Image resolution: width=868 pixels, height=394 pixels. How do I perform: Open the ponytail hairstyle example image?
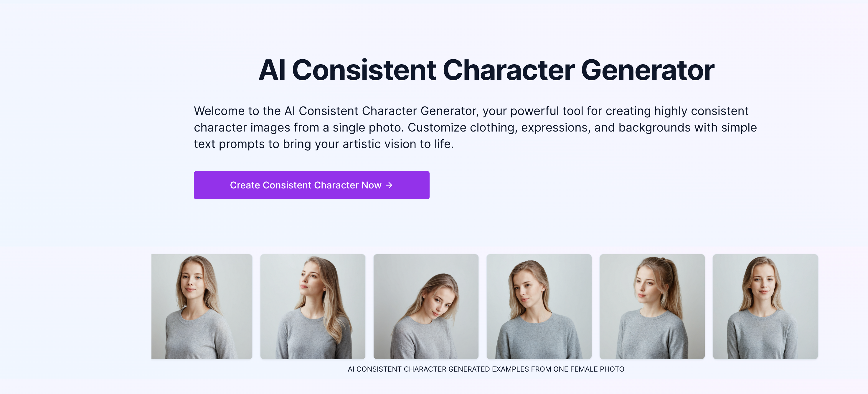click(x=652, y=306)
